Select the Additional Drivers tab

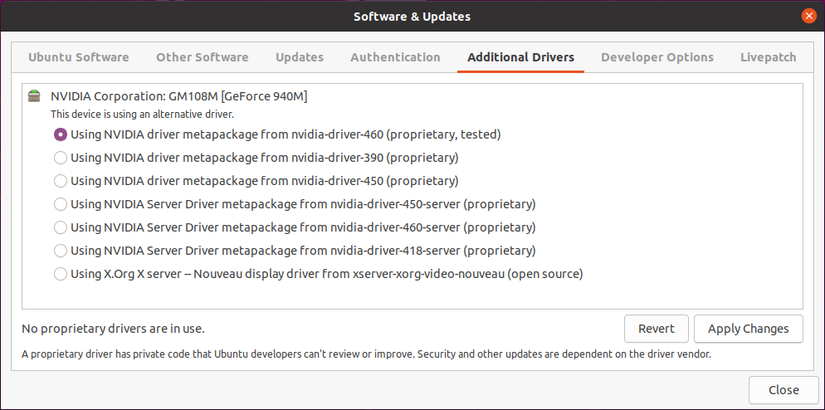520,57
